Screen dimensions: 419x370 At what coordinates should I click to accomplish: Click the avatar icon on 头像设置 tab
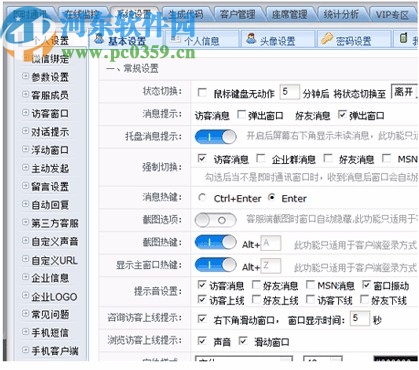coord(251,39)
